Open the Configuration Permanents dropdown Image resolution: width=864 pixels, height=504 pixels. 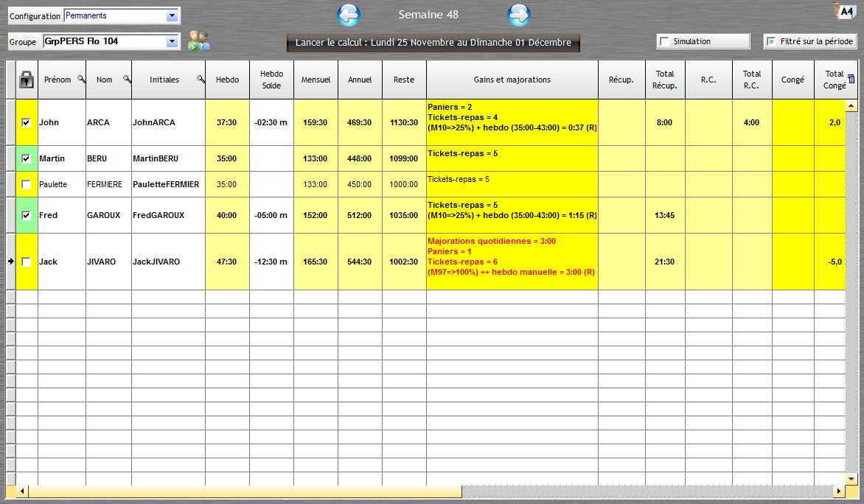point(172,16)
